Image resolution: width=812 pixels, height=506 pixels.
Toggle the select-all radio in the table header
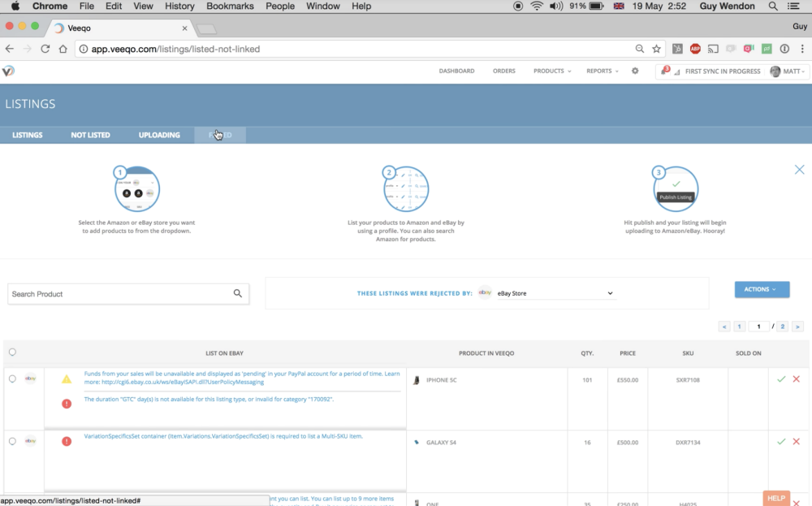[x=12, y=352]
